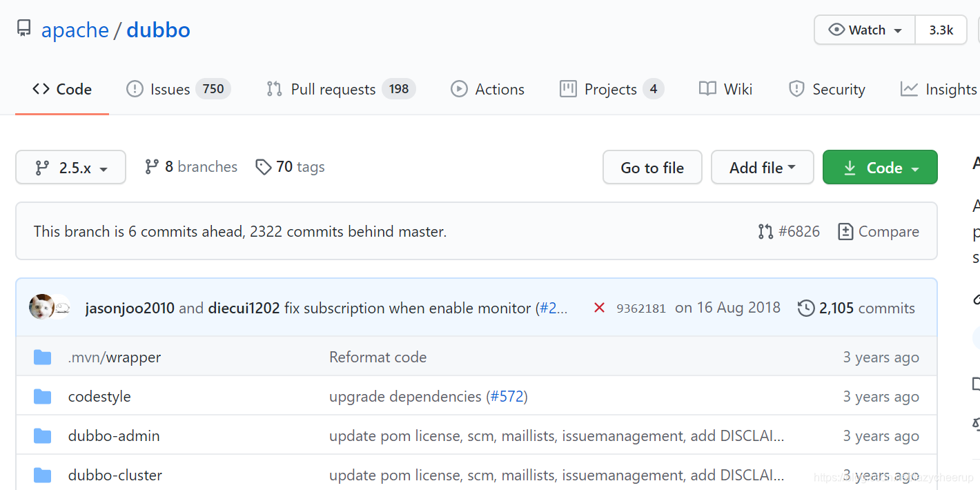
Task: Click the 'on 16 Aug 2018' commit date
Action: click(x=728, y=308)
